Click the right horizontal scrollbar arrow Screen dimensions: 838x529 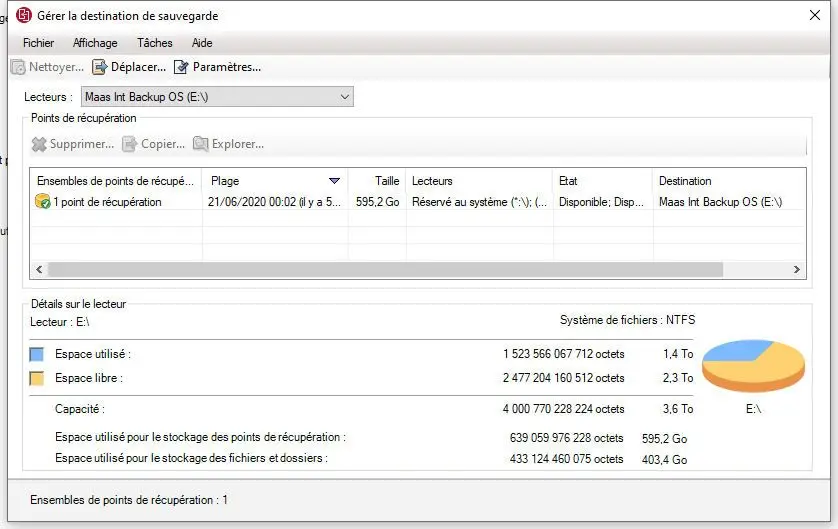pos(796,269)
